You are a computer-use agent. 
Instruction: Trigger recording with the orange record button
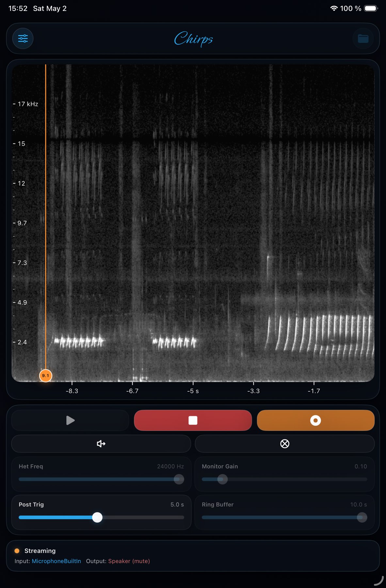click(x=315, y=420)
